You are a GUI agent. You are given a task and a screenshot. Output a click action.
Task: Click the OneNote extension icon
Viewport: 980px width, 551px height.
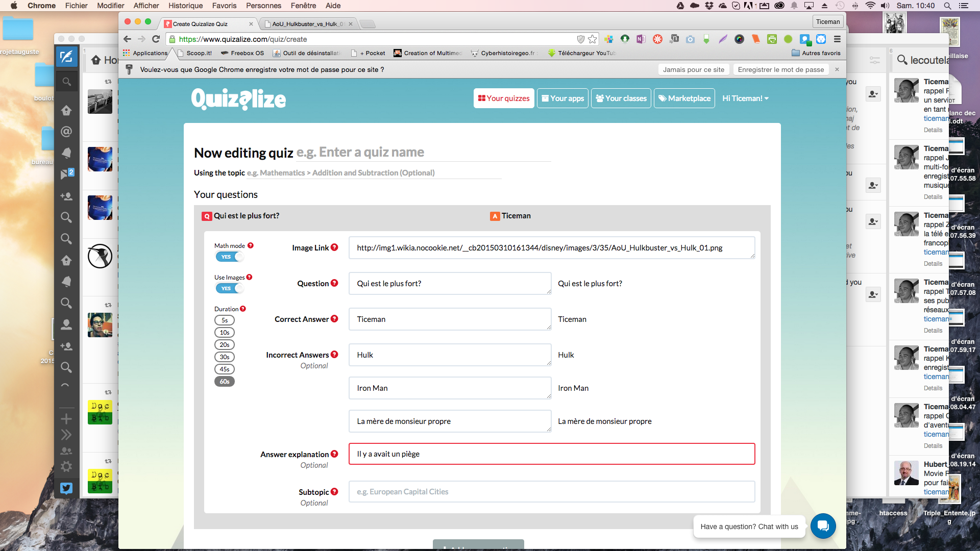[x=641, y=39]
